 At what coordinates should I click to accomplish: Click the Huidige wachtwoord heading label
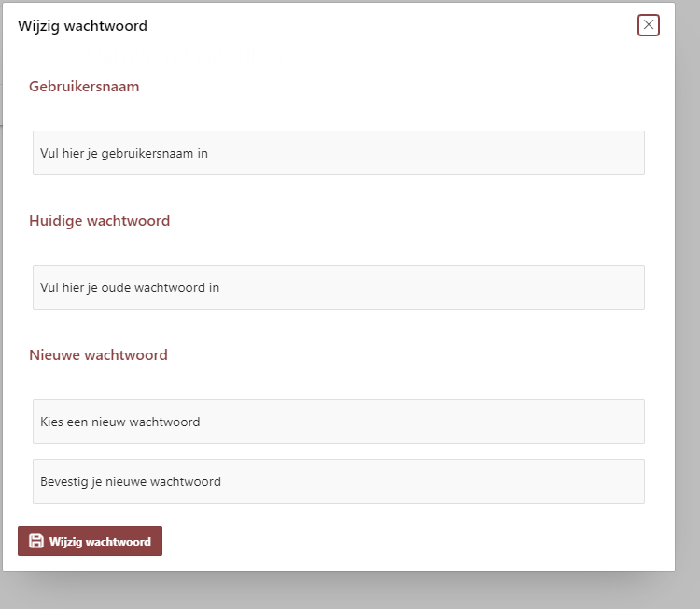tap(100, 220)
